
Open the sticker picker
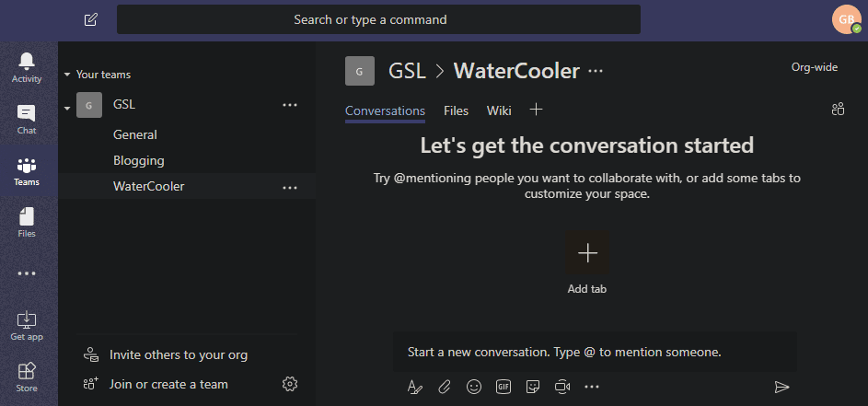click(533, 387)
